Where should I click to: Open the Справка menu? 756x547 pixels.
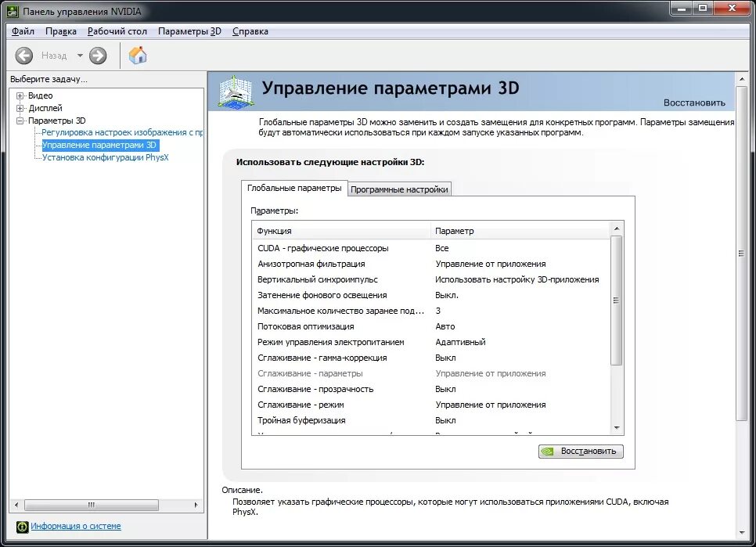[x=250, y=31]
